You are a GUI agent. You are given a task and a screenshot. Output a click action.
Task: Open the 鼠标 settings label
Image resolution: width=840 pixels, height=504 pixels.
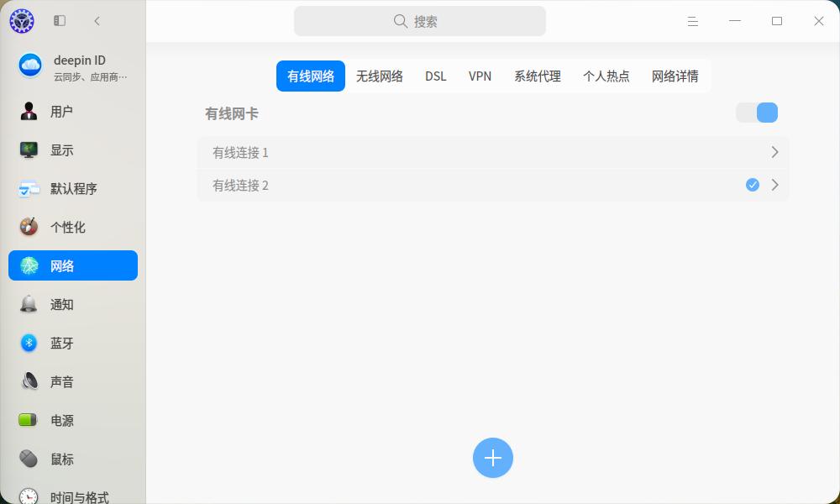click(61, 459)
